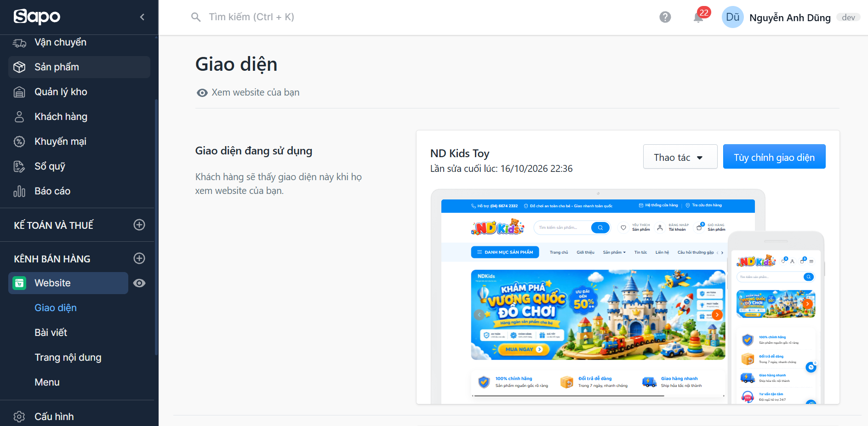The height and width of the screenshot is (426, 868).
Task: Open Xem website của bạn link
Action: pos(248,92)
